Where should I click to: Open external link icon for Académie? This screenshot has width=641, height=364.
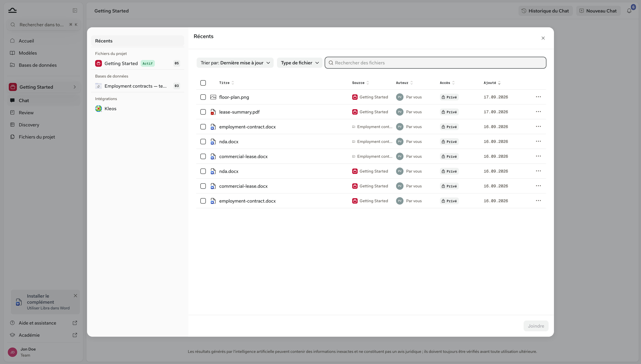coord(75,335)
